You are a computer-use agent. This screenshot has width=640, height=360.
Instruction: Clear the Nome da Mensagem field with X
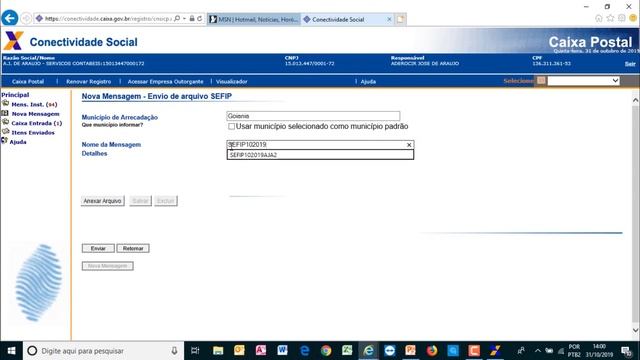[409, 145]
